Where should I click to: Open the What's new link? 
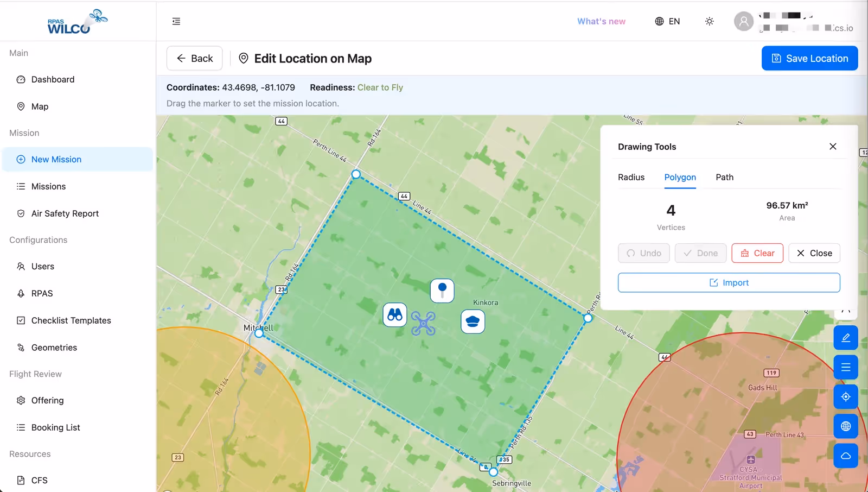pyautogui.click(x=601, y=21)
